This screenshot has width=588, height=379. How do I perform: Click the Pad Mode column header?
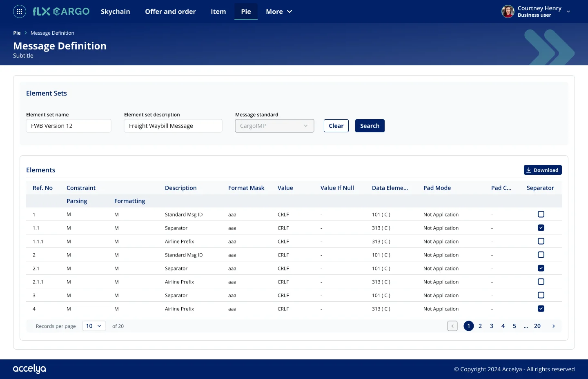(x=437, y=188)
